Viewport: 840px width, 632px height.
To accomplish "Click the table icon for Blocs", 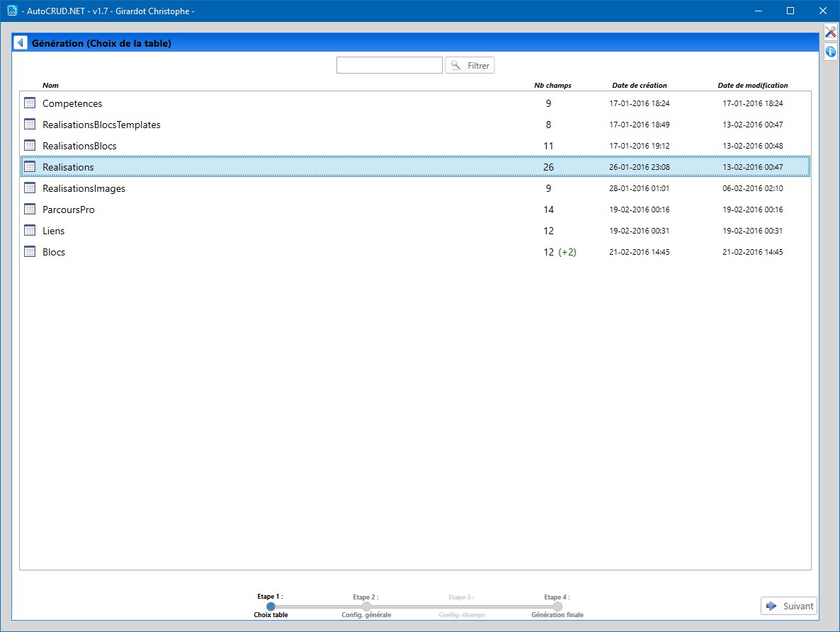I will pyautogui.click(x=30, y=251).
